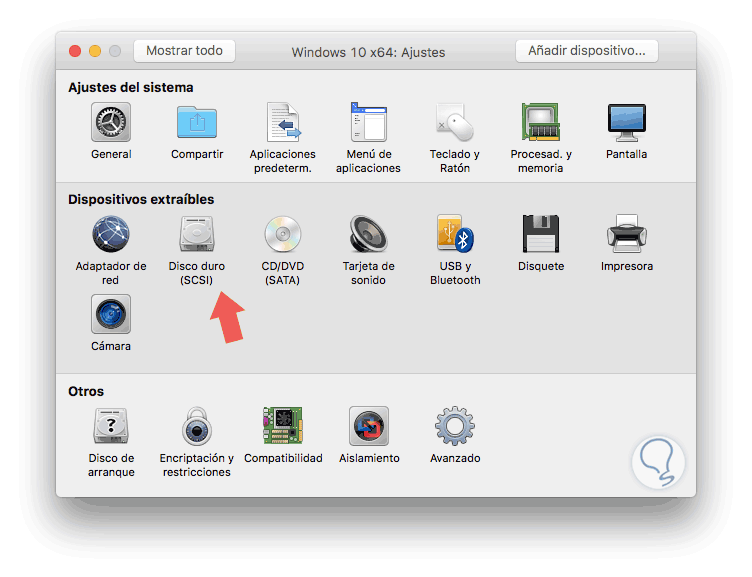Image resolution: width=752 pixels, height=577 pixels.
Task: Select Adaptador de red device
Action: point(111,234)
